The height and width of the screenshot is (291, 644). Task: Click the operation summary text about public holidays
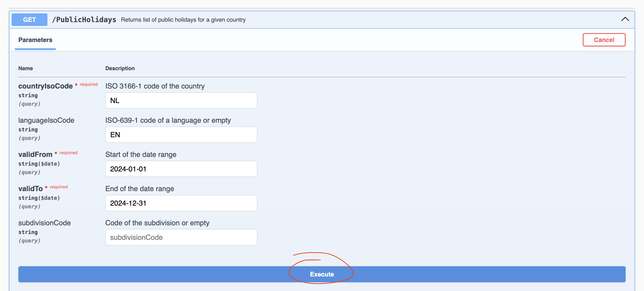point(183,20)
